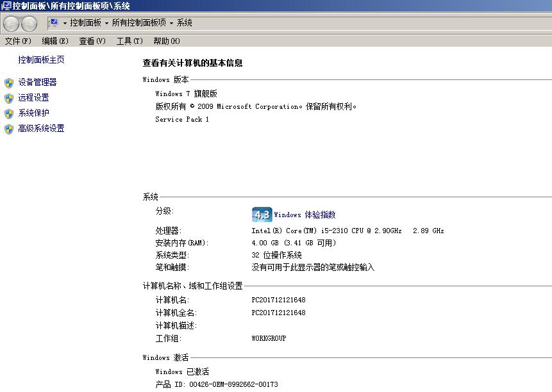Open the 工具 menu
The height and width of the screenshot is (392, 552).
pyautogui.click(x=129, y=40)
